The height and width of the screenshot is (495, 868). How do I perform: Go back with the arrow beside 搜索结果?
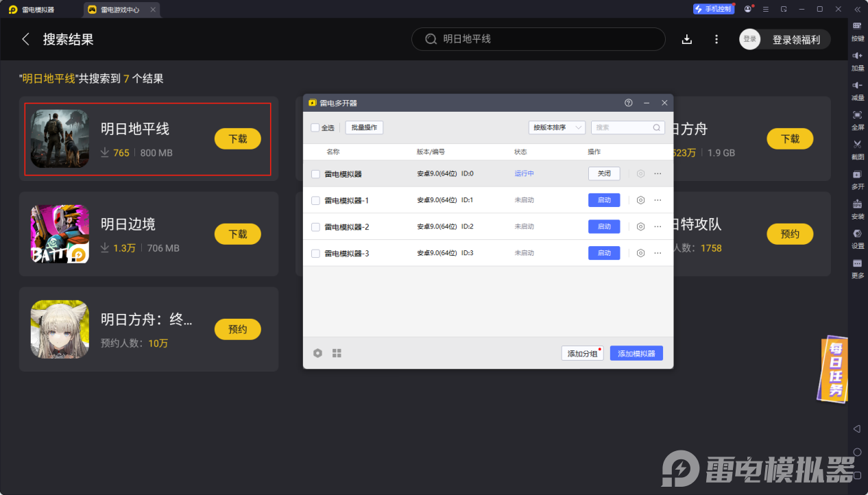pyautogui.click(x=25, y=39)
